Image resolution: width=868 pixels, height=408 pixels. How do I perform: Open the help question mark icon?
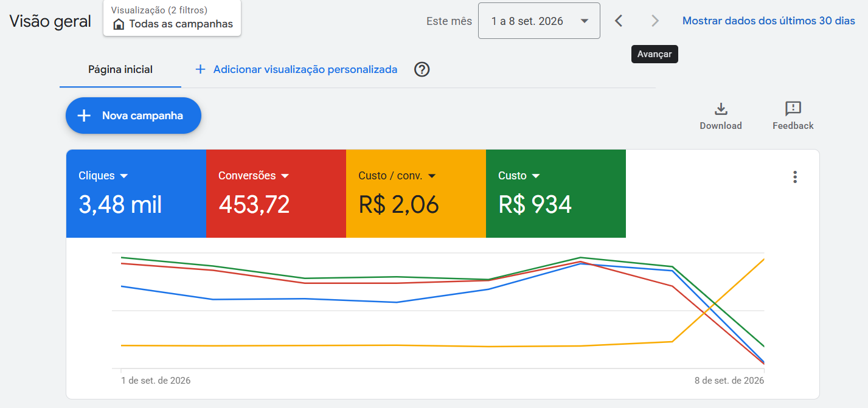(x=422, y=69)
